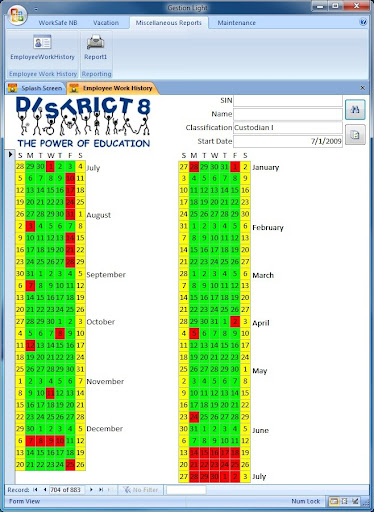Go to first record
This screenshot has width=374, height=512.
(35, 490)
